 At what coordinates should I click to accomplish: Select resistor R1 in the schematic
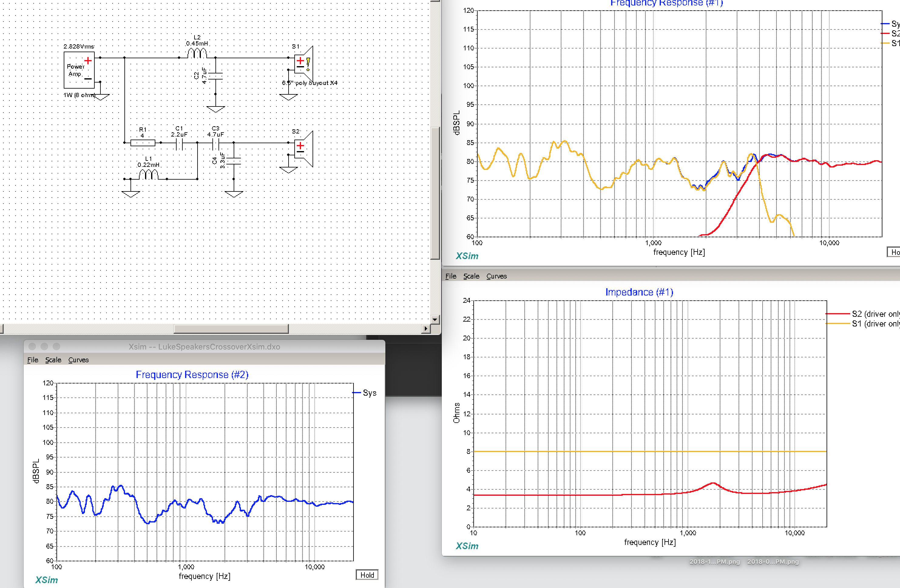click(143, 143)
